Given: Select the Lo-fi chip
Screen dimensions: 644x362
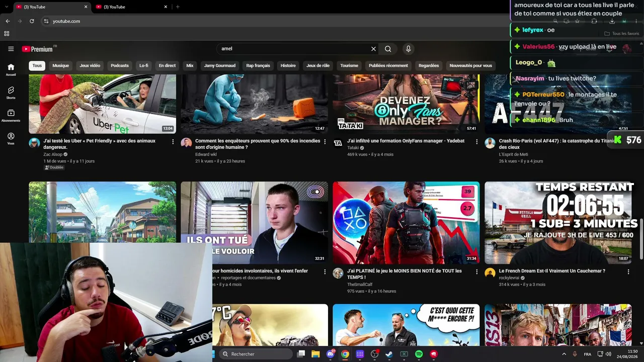Looking at the screenshot, I should tap(144, 65).
